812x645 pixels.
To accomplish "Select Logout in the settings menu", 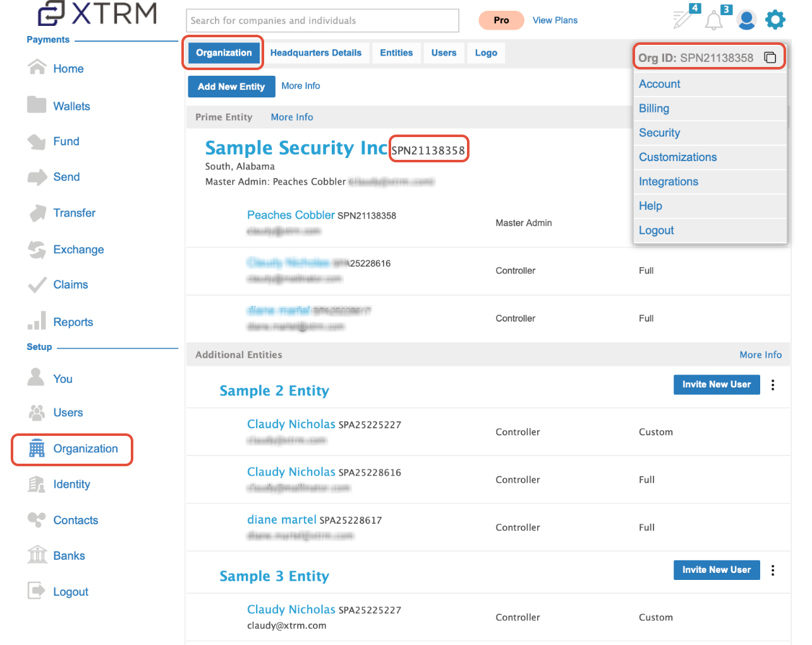I will pos(710,231).
